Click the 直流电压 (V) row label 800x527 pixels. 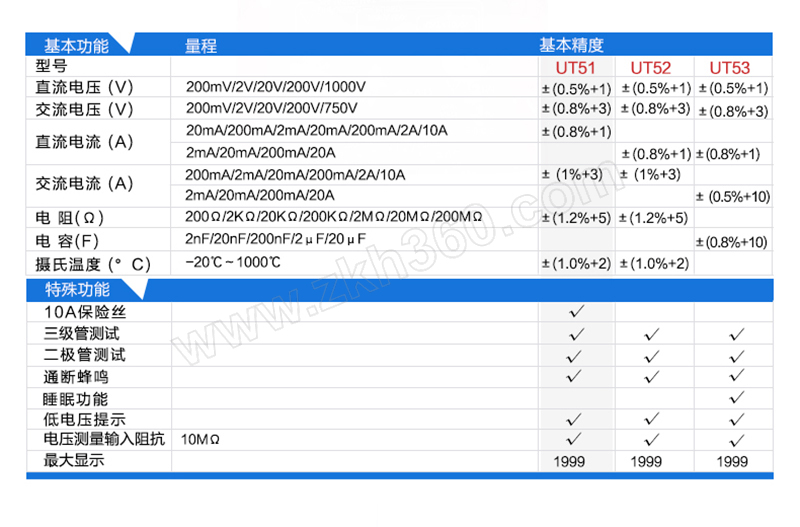tap(84, 87)
